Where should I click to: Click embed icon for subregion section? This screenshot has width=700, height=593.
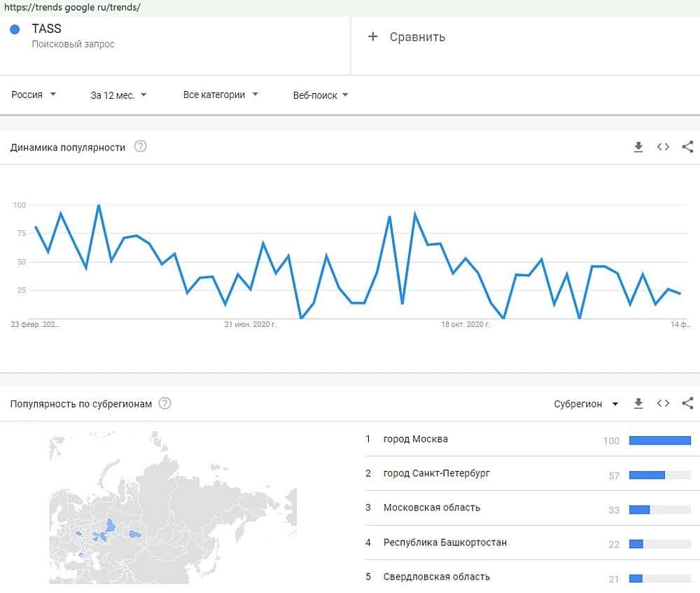click(663, 403)
